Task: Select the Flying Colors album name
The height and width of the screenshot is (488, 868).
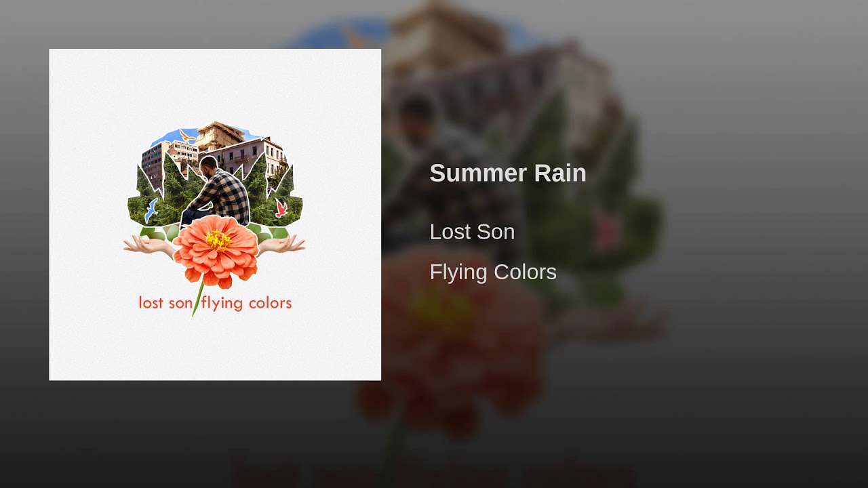Action: coord(493,272)
